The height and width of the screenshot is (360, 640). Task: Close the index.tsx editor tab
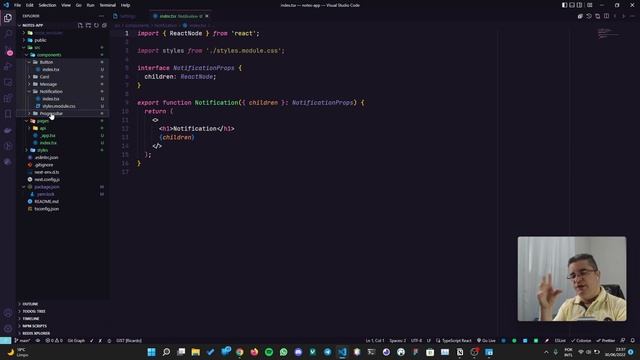pyautogui.click(x=207, y=16)
